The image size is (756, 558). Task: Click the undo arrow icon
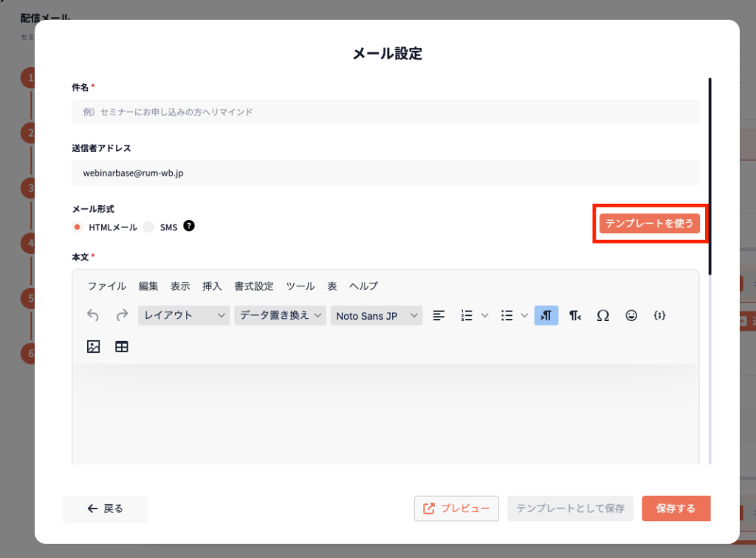click(x=93, y=315)
